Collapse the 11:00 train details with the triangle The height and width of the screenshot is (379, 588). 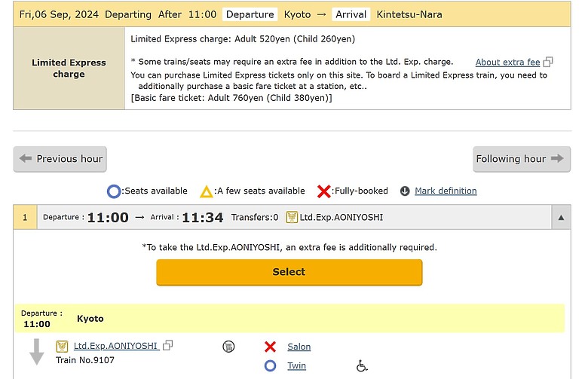[561, 218]
